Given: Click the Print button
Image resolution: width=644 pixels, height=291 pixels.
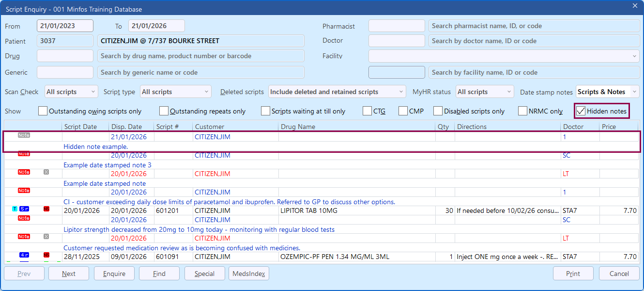Looking at the screenshot, I should point(573,274).
